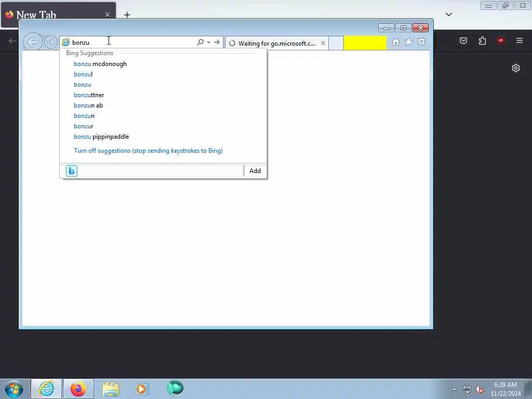The width and height of the screenshot is (532, 399).
Task: Close the 'Waiting for go.microsoft.c...' tab
Action: [323, 43]
